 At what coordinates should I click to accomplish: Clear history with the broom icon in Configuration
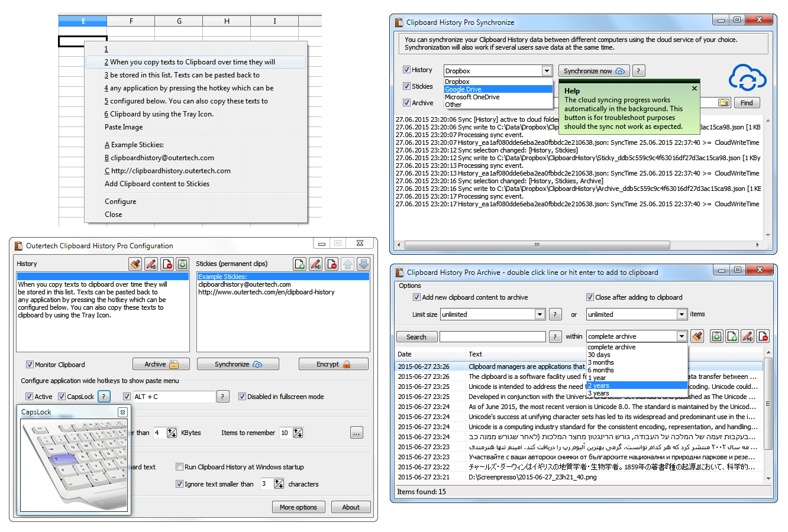(135, 264)
